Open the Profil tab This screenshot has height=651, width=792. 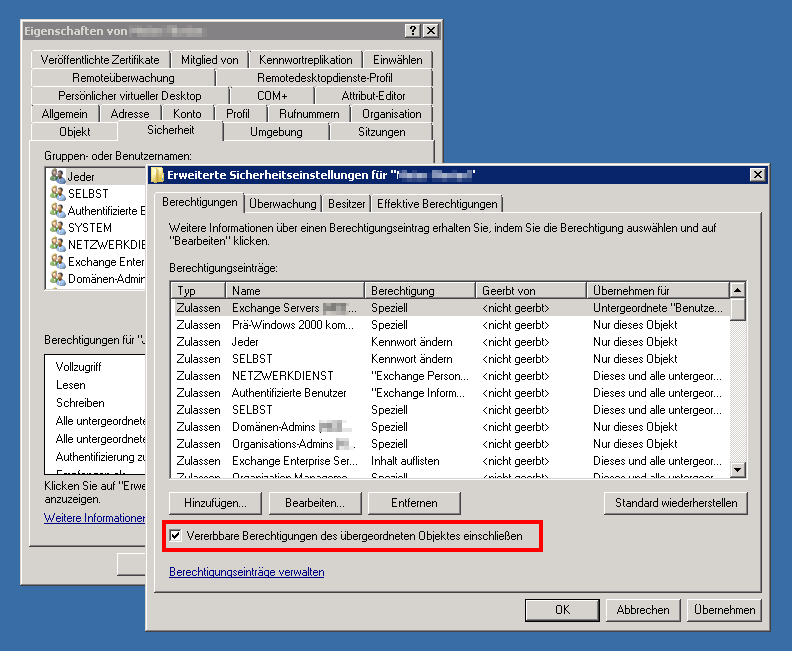point(238,114)
